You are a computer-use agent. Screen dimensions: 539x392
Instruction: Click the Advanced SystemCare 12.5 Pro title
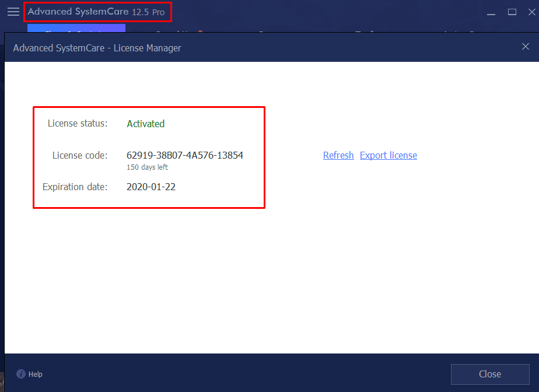pyautogui.click(x=96, y=12)
